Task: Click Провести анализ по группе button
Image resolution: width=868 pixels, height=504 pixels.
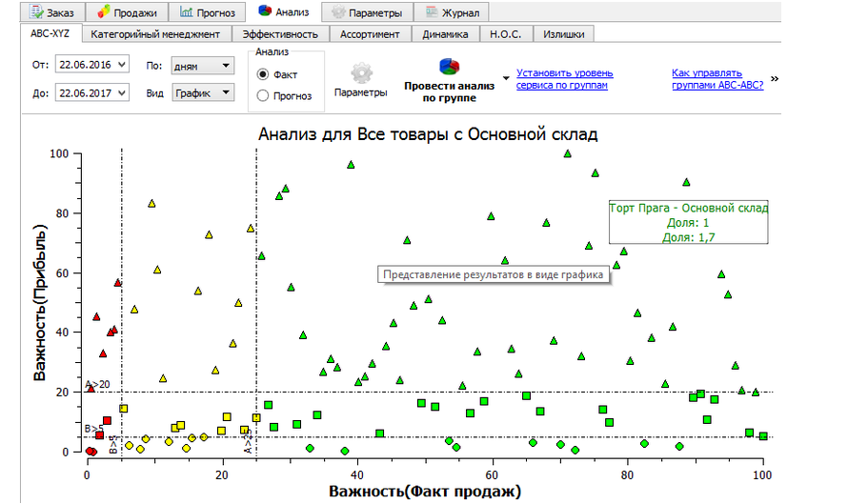Action: click(449, 81)
